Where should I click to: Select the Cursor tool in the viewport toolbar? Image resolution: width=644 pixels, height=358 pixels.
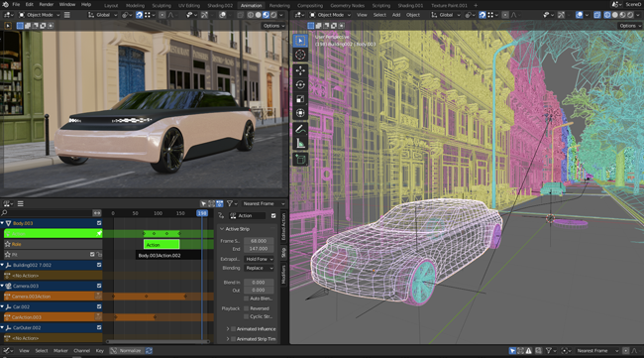[300, 55]
